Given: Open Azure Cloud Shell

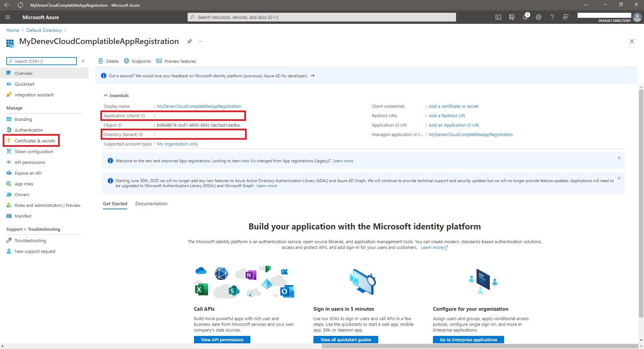Looking at the screenshot, I should (x=499, y=17).
